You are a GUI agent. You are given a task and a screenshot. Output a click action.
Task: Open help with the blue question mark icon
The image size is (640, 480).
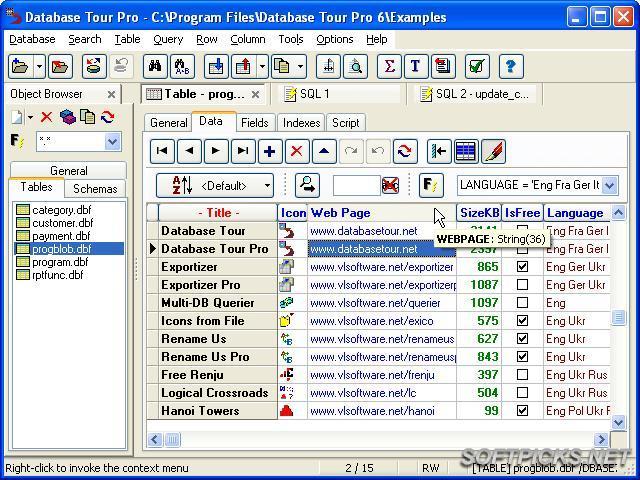point(511,66)
